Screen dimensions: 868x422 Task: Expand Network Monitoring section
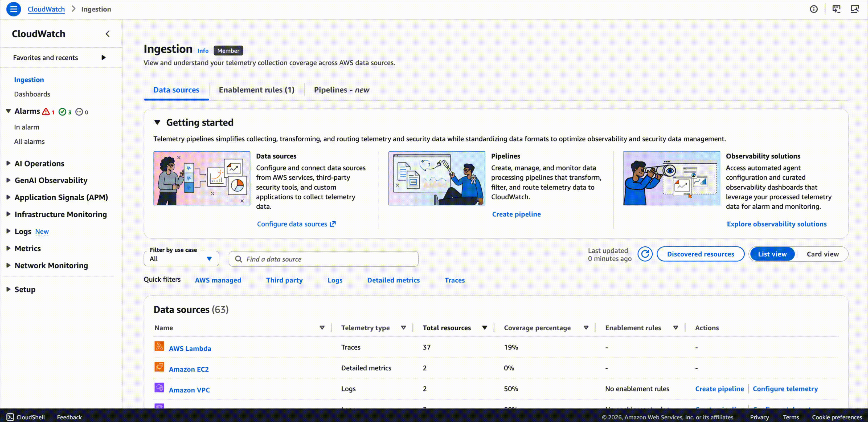click(x=9, y=265)
